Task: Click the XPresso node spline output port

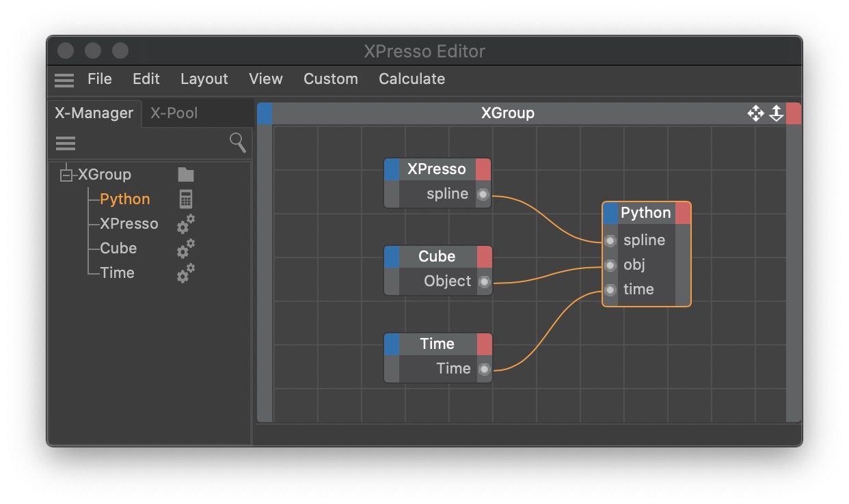Action: [x=483, y=195]
